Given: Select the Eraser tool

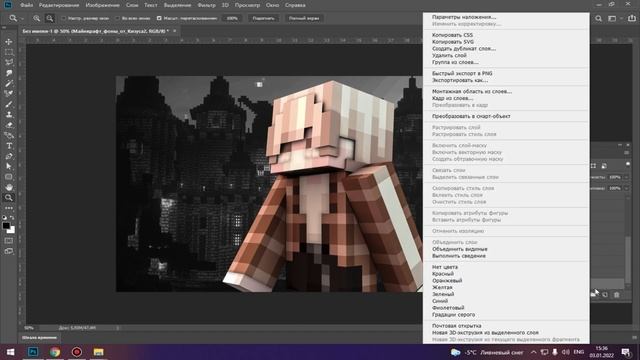Looking at the screenshot, I should point(9,125).
